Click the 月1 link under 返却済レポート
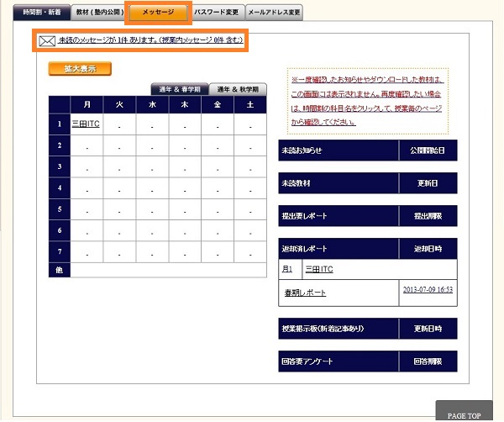Viewport: 504px width, 422px height. 286,269
